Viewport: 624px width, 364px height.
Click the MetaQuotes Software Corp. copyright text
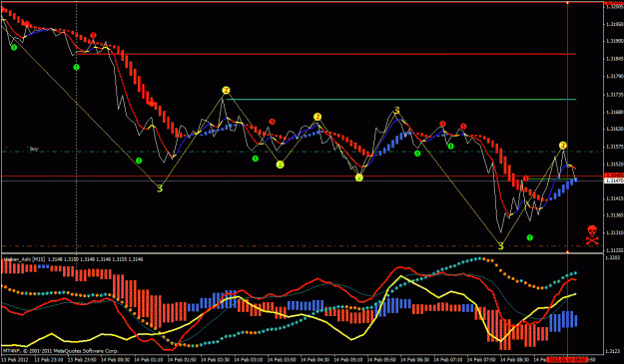[61, 351]
